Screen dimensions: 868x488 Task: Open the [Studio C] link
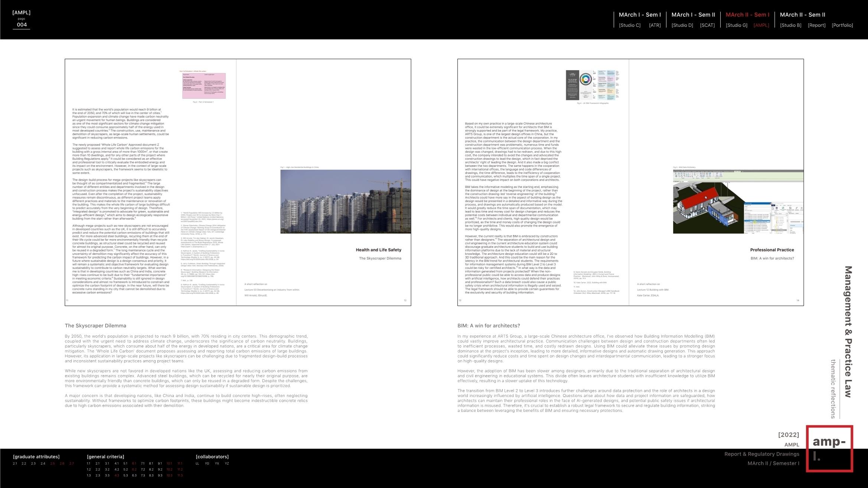pyautogui.click(x=630, y=25)
